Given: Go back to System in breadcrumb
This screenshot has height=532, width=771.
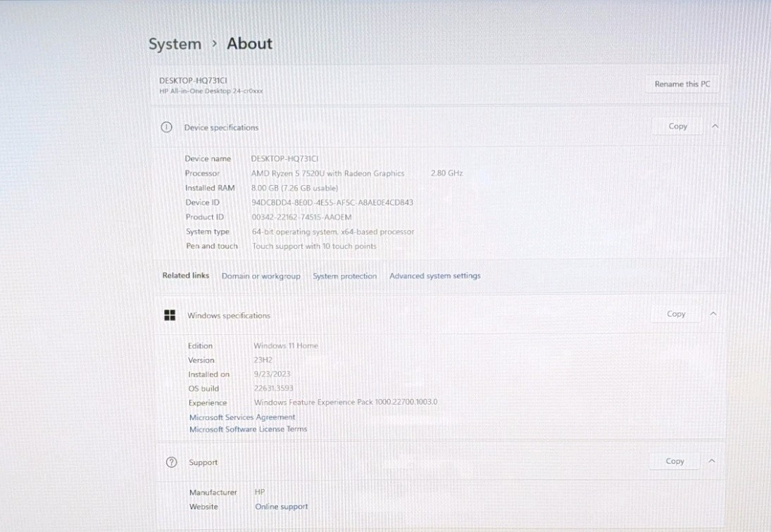Looking at the screenshot, I should point(175,44).
